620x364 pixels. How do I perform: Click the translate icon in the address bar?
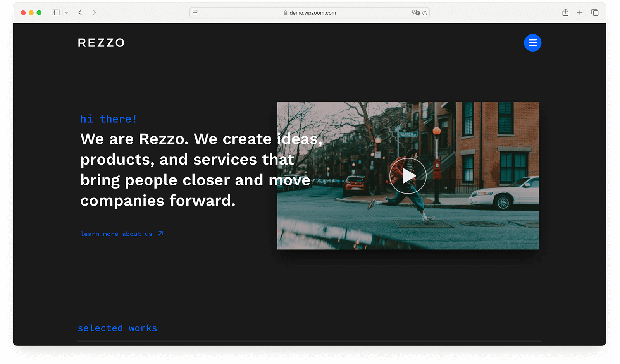pyautogui.click(x=416, y=13)
